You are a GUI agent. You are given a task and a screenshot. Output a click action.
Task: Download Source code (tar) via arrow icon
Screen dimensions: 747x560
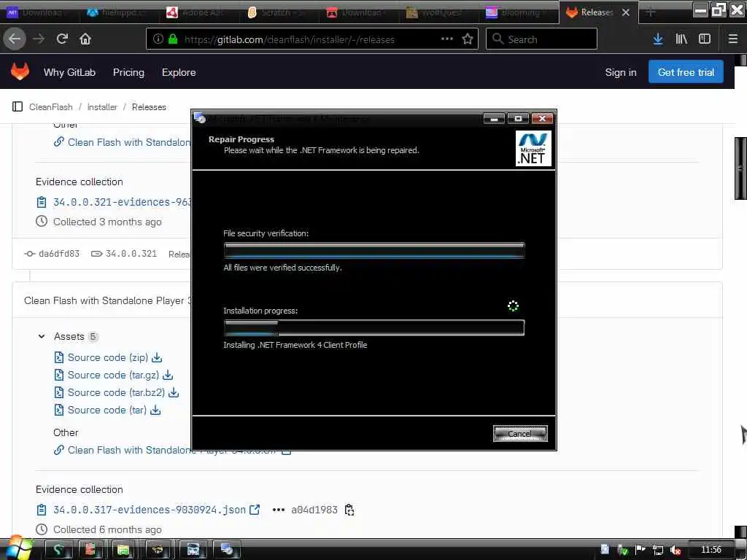click(x=155, y=410)
